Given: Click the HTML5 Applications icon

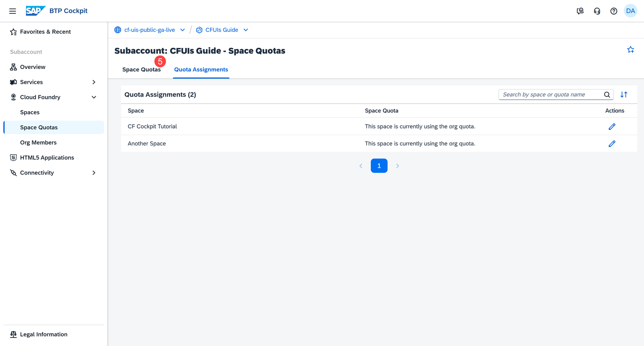Looking at the screenshot, I should click(13, 158).
